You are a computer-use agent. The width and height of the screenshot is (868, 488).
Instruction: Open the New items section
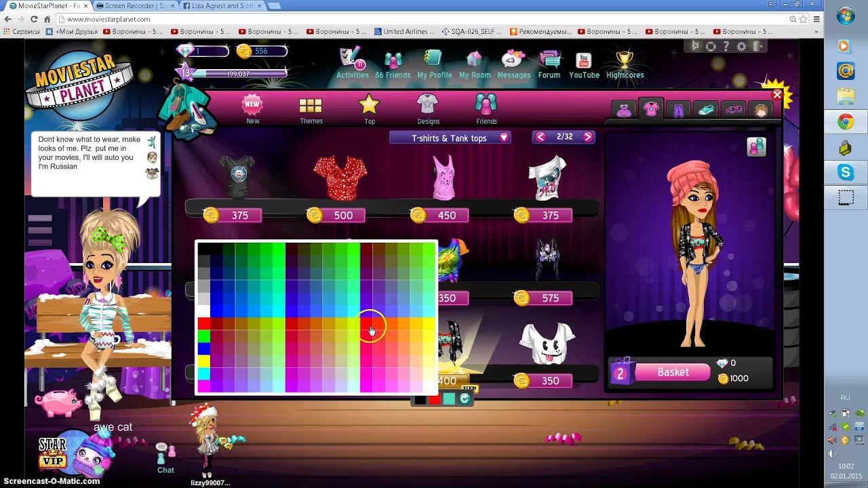point(252,109)
